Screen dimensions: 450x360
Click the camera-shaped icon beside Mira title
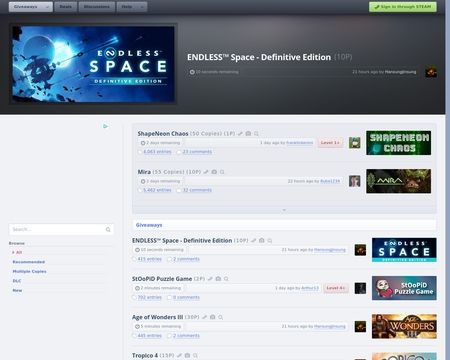click(x=214, y=172)
